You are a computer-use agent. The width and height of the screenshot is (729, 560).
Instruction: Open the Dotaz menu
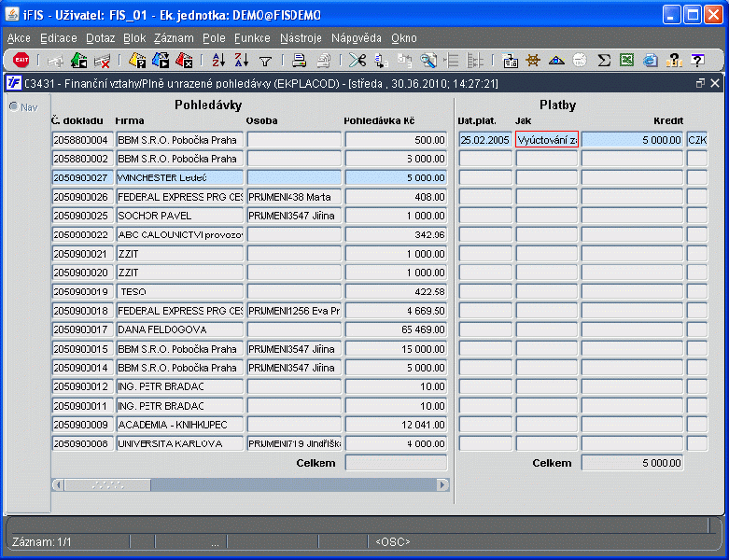click(x=101, y=38)
